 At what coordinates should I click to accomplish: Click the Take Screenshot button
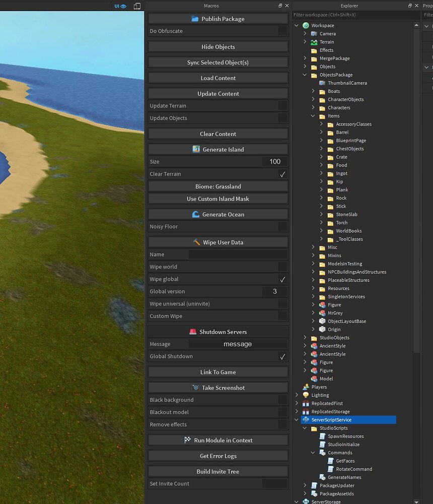218,387
